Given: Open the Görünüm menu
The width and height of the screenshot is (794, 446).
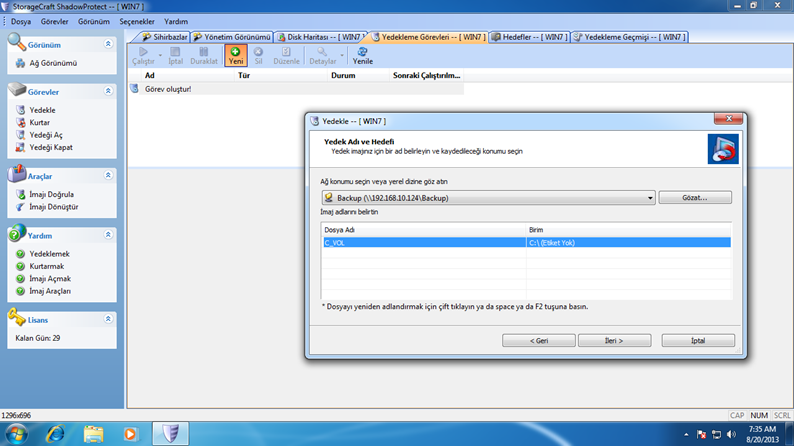Looking at the screenshot, I should click(94, 22).
